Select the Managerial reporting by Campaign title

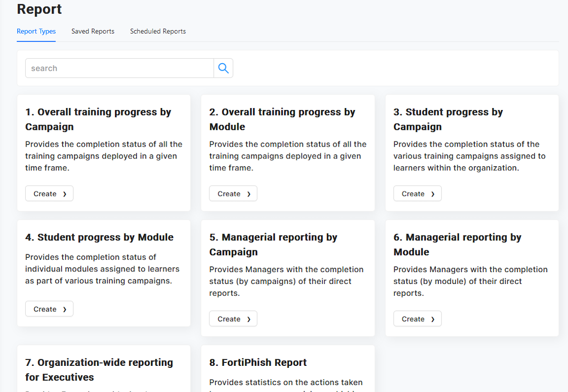(x=273, y=244)
